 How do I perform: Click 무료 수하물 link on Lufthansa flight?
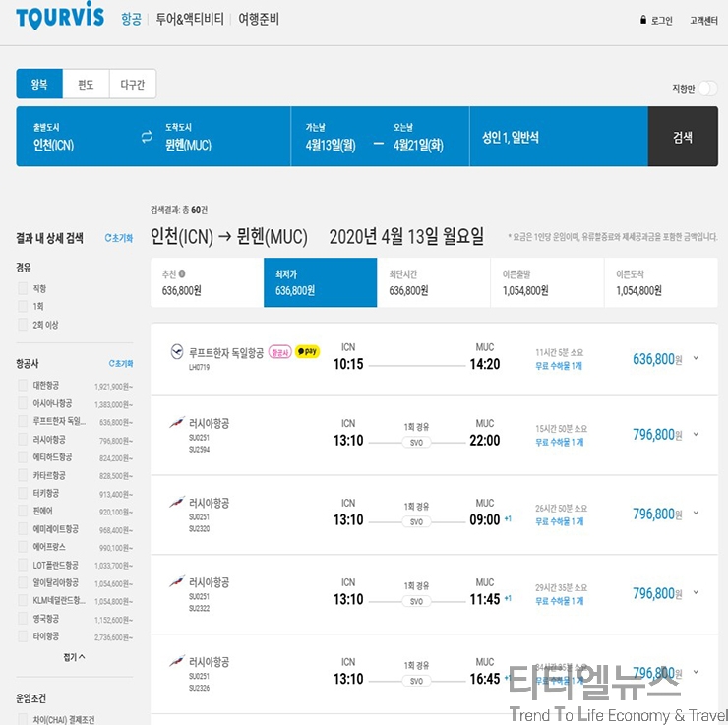(x=559, y=366)
